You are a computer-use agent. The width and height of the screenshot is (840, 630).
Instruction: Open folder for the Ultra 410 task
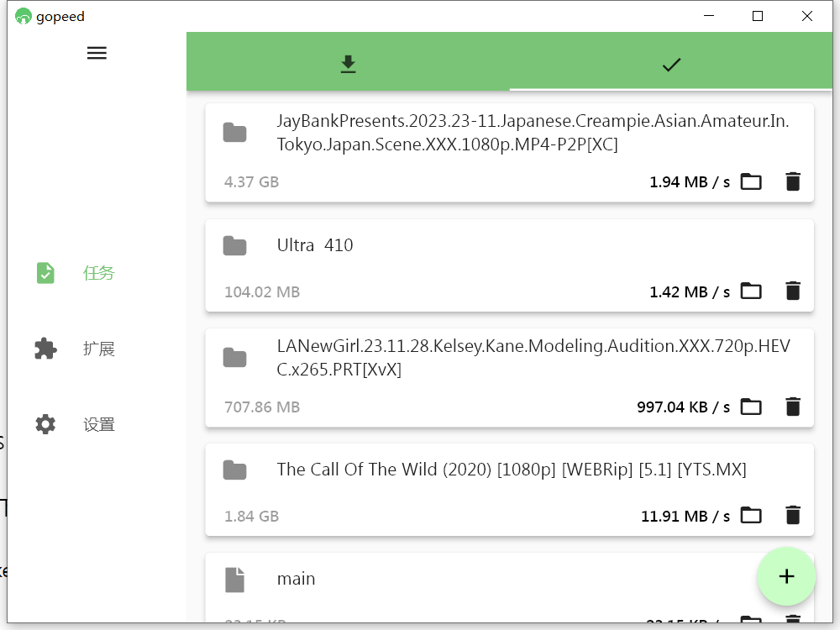coord(750,291)
